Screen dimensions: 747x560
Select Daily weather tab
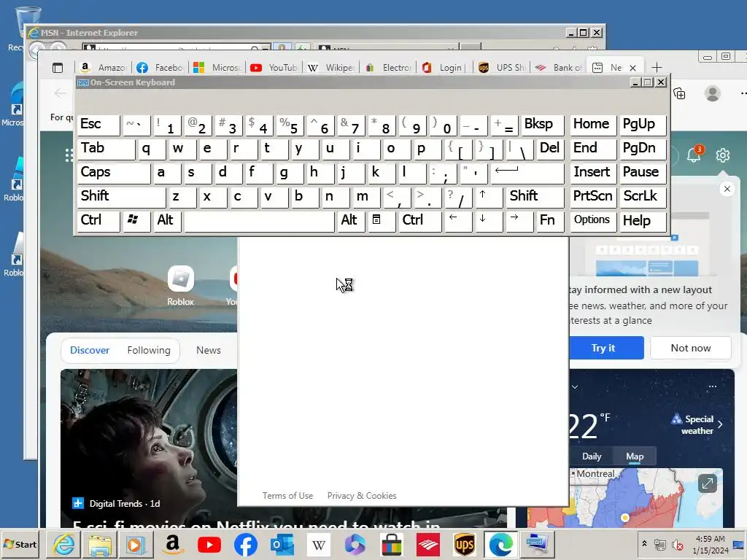(592, 456)
